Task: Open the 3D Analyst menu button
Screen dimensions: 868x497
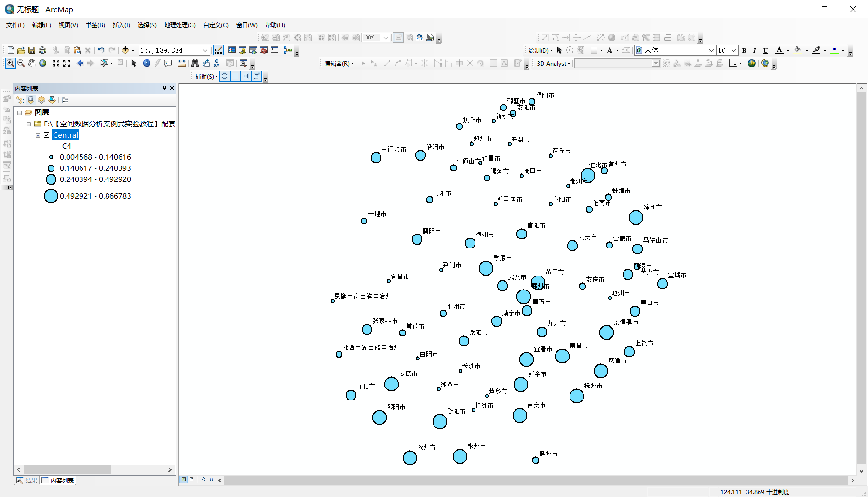Action: click(553, 63)
